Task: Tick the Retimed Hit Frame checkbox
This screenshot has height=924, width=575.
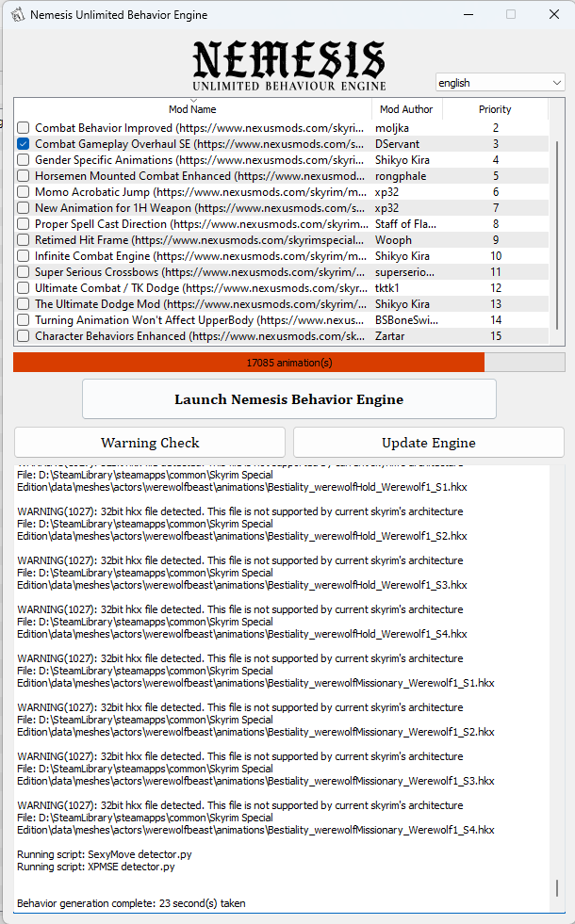Action: (x=23, y=240)
